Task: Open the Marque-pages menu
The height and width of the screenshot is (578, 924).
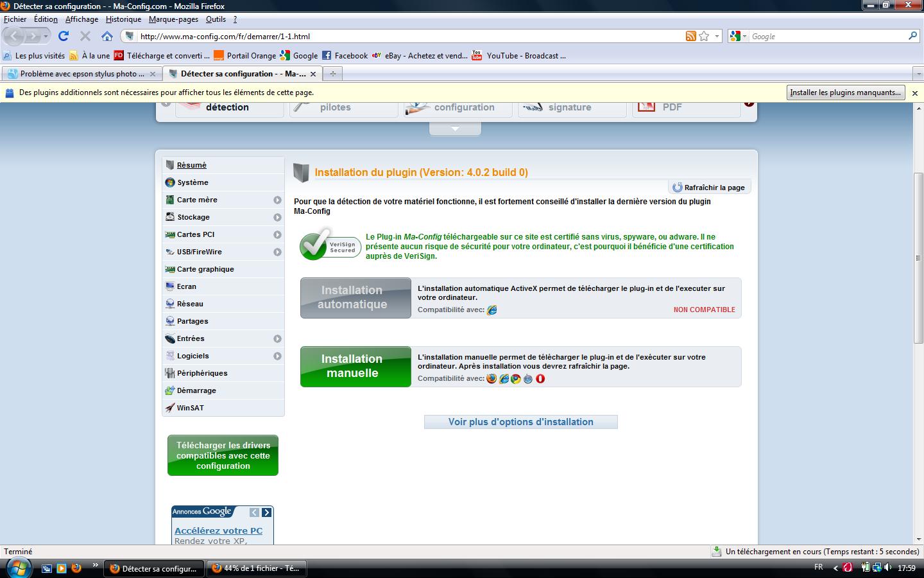Action: tap(173, 19)
